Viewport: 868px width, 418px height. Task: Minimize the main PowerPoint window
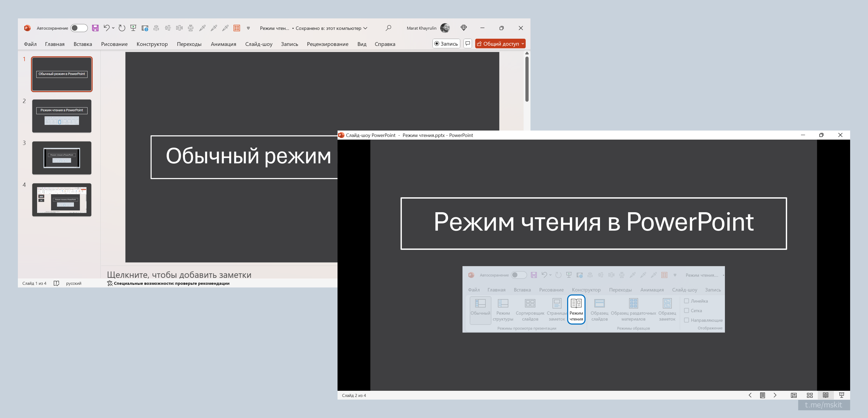[482, 28]
